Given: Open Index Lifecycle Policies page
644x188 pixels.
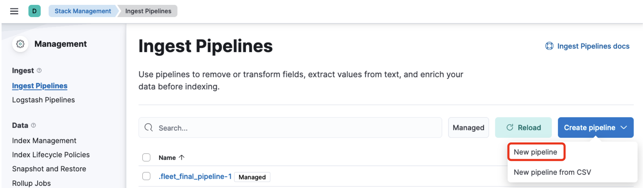Looking at the screenshot, I should tap(51, 155).
